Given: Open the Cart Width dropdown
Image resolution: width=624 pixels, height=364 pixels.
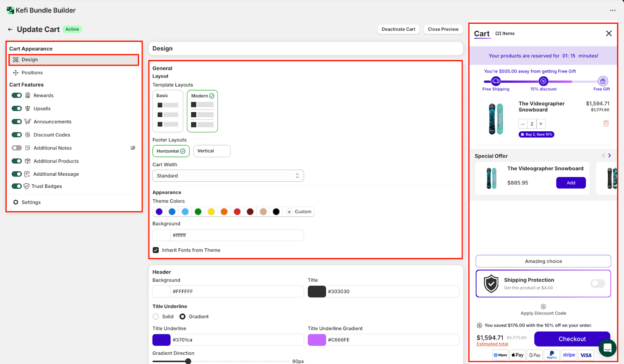Looking at the screenshot, I should (x=228, y=176).
